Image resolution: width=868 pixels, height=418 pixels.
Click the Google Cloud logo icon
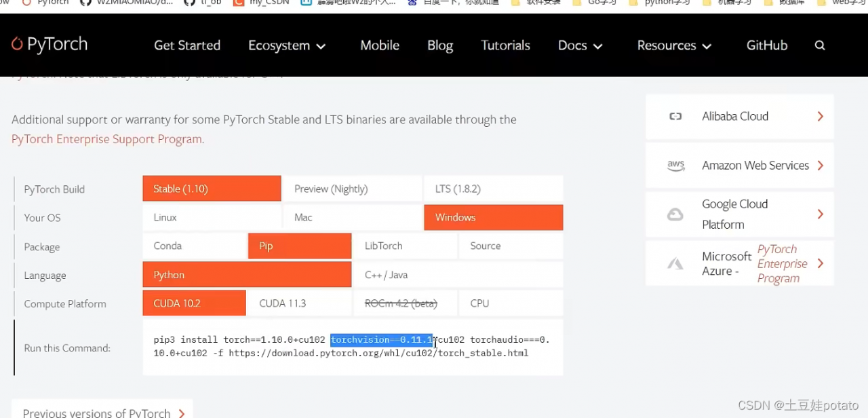pos(675,214)
